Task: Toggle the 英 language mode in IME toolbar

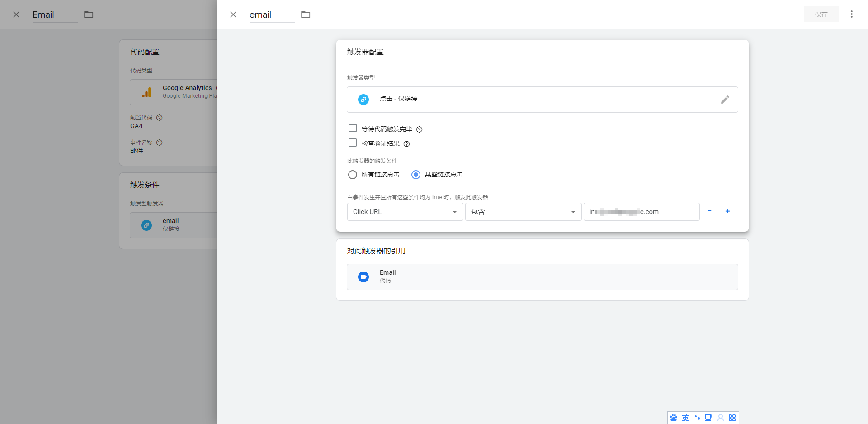Action: (x=685, y=418)
